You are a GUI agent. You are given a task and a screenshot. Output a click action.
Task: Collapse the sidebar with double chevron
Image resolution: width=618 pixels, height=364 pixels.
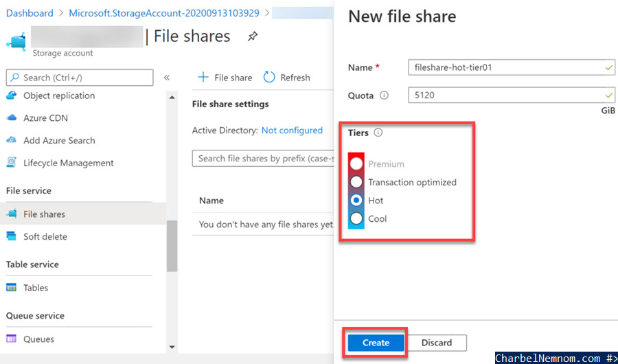tap(167, 78)
